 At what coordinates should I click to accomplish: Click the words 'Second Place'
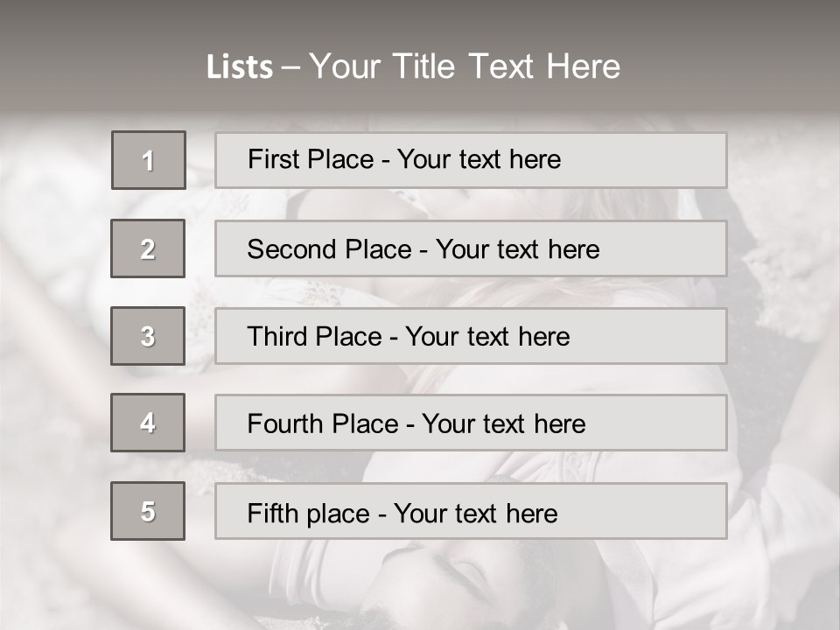[x=330, y=249]
